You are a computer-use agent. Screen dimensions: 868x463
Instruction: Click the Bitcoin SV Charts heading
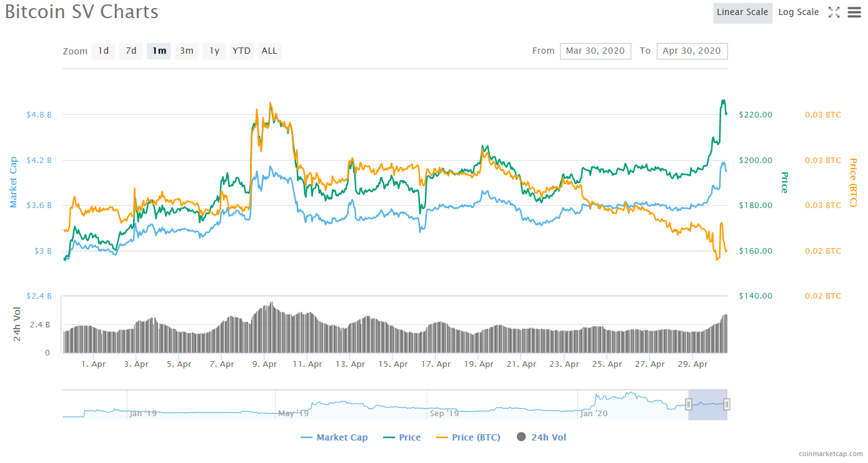point(82,12)
